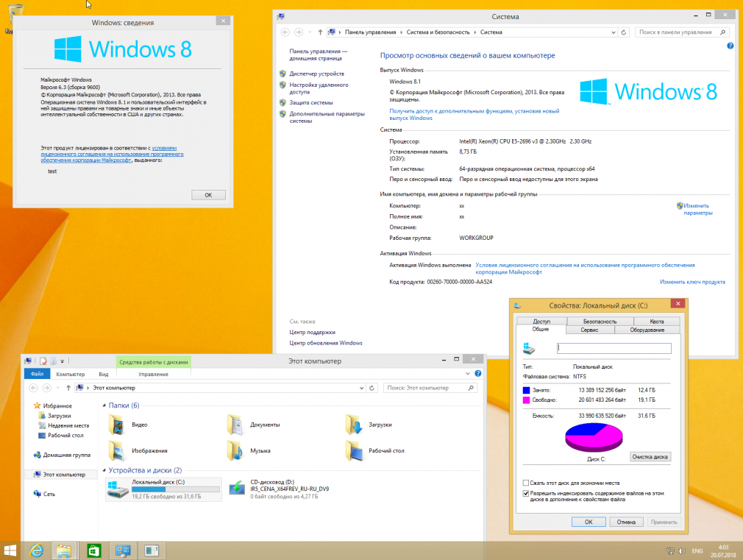The height and width of the screenshot is (560, 743).
Task: Click the disk label input field
Action: 614,348
